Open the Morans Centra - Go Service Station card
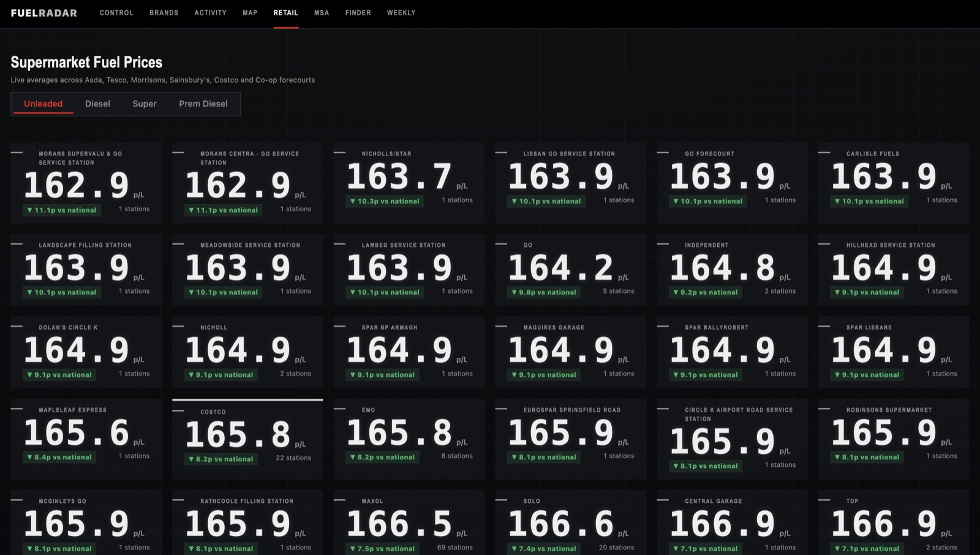980x555 pixels. tap(247, 183)
